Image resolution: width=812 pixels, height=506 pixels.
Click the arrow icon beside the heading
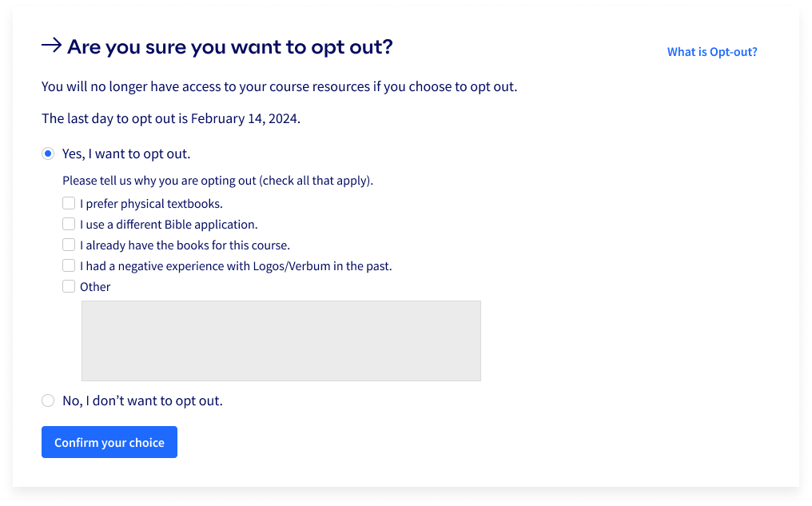[52, 46]
